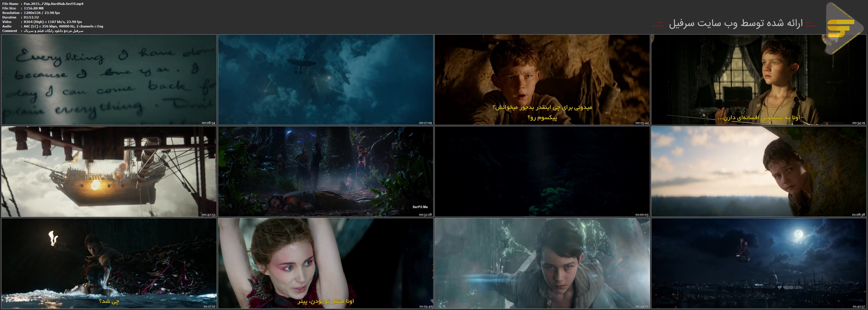The image size is (868, 310).
Task: Click the Duration 01:51:32 info line
Action: tap(31, 17)
